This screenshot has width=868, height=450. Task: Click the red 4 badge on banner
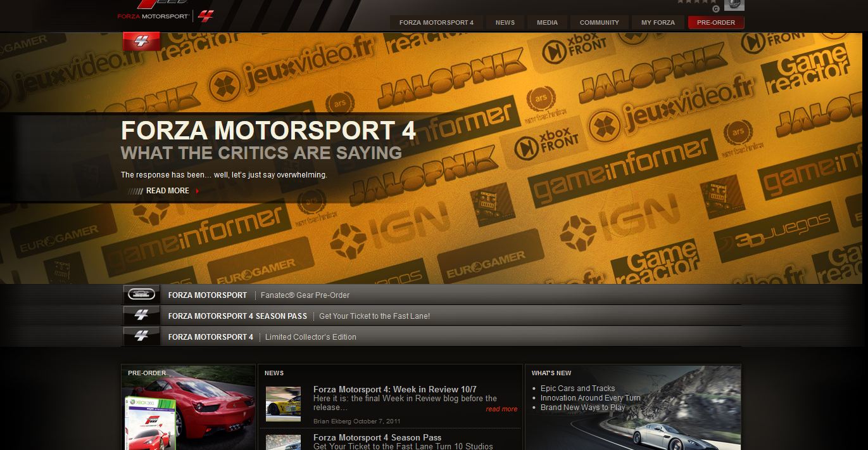(x=141, y=42)
